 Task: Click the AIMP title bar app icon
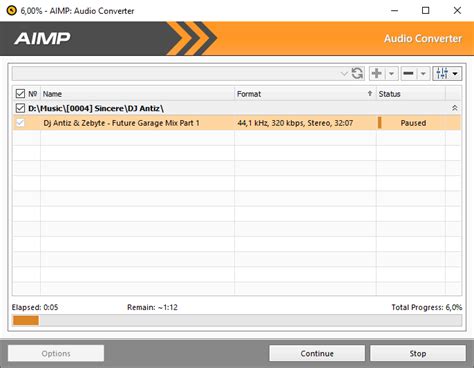[x=11, y=11]
